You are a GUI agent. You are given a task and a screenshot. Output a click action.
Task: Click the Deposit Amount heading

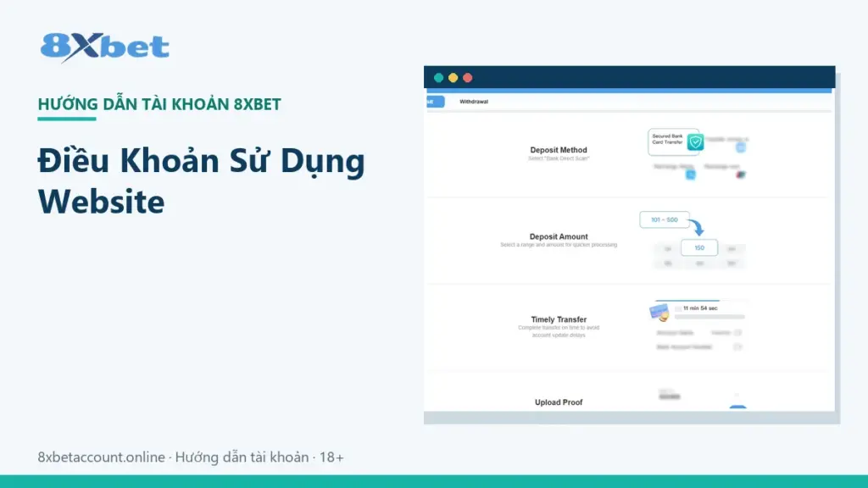pyautogui.click(x=559, y=237)
